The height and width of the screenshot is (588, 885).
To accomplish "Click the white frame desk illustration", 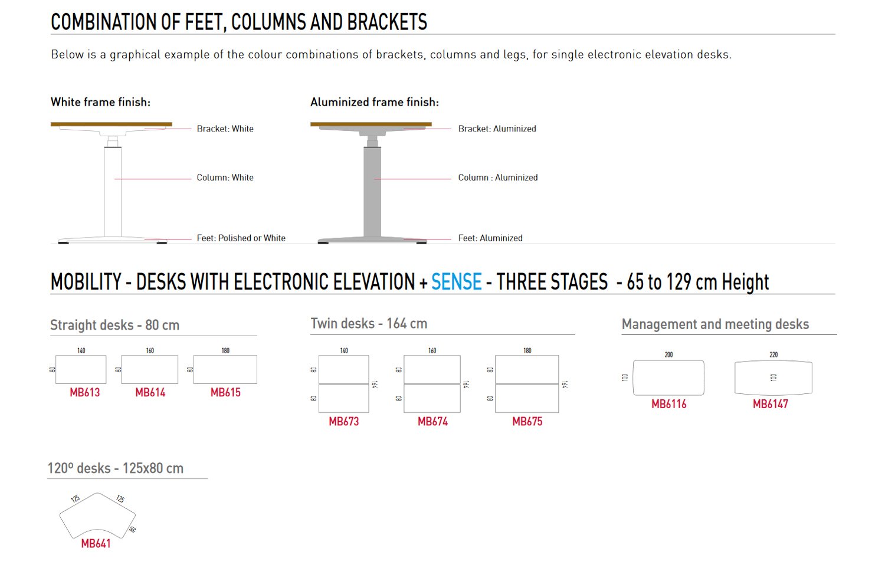I will click(112, 182).
